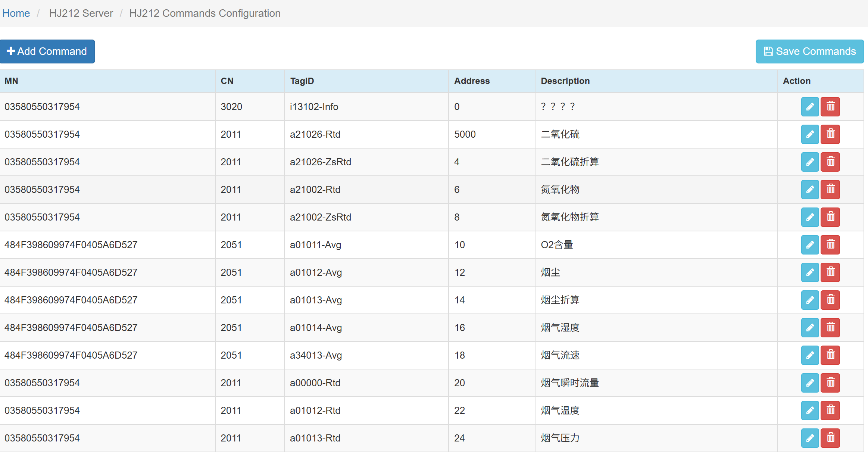The image size is (868, 462).
Task: Delete the a01013-Rtd row
Action: tap(830, 438)
